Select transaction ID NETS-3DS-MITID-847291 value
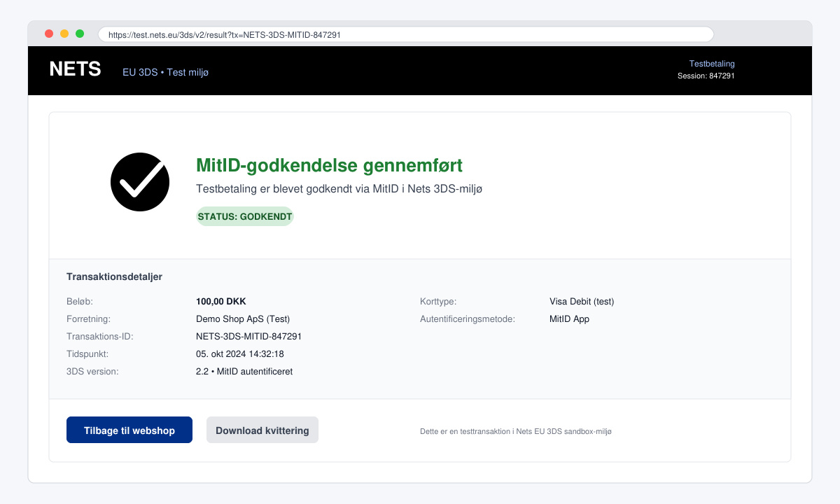Image resolution: width=840 pixels, height=504 pixels. click(248, 337)
